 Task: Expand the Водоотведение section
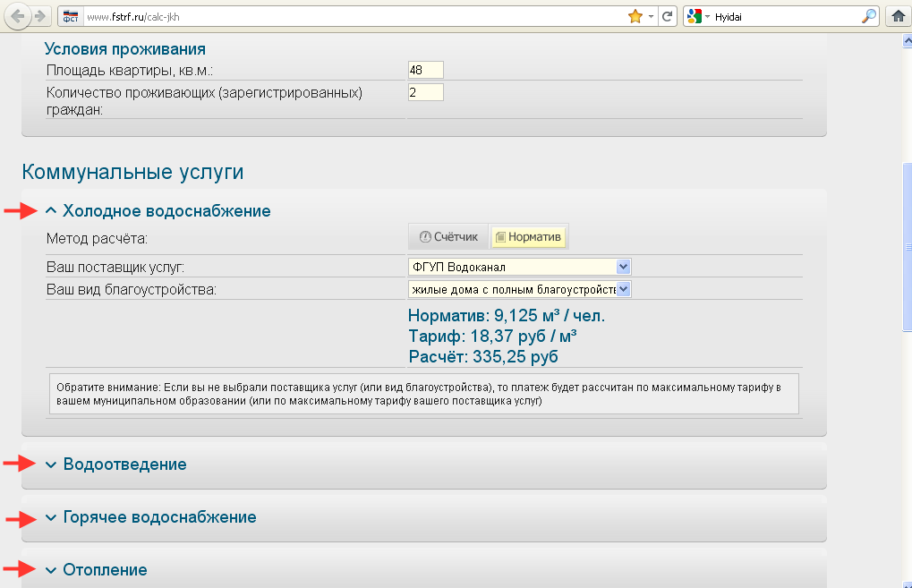[115, 464]
